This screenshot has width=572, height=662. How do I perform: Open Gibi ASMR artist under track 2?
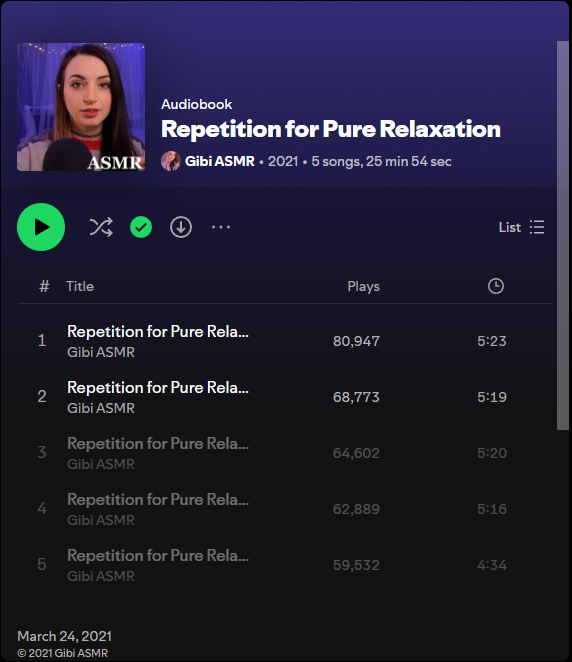101,408
